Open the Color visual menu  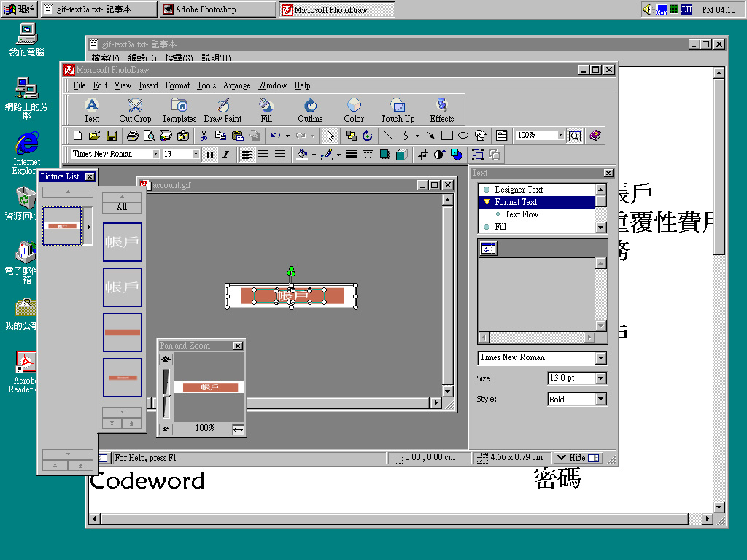pos(354,111)
